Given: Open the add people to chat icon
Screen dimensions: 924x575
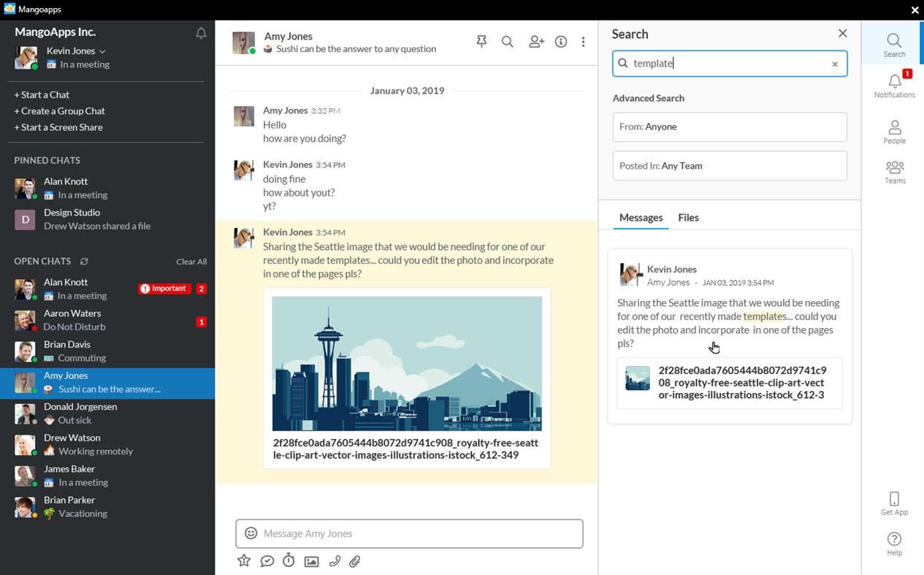Looking at the screenshot, I should pos(536,42).
